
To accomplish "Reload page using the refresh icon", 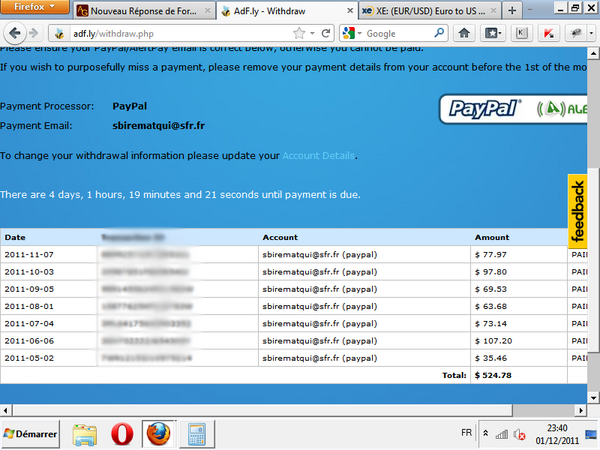I will [x=326, y=34].
